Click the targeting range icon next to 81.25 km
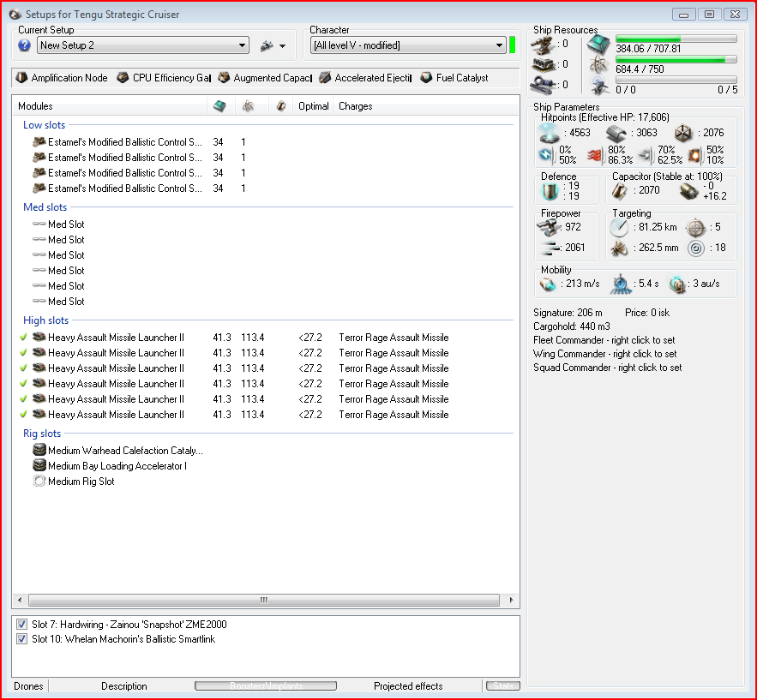Screen dimensions: 757x700 (x=619, y=227)
